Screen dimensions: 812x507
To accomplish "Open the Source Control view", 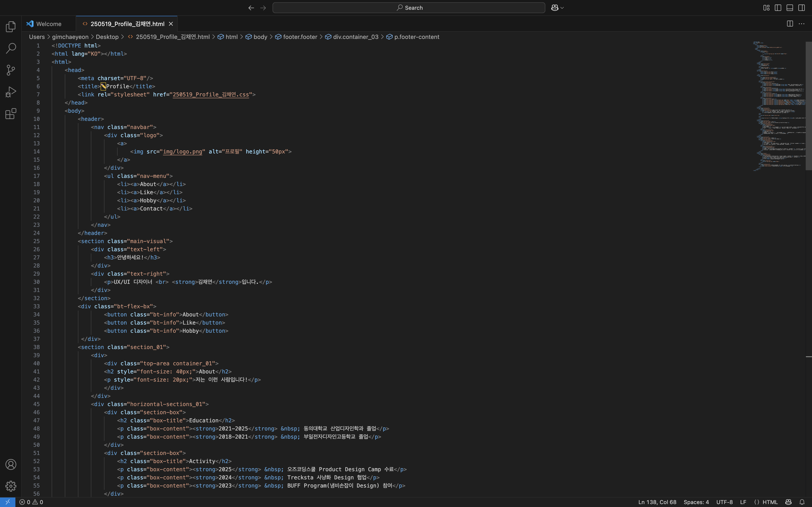I will pyautogui.click(x=11, y=70).
